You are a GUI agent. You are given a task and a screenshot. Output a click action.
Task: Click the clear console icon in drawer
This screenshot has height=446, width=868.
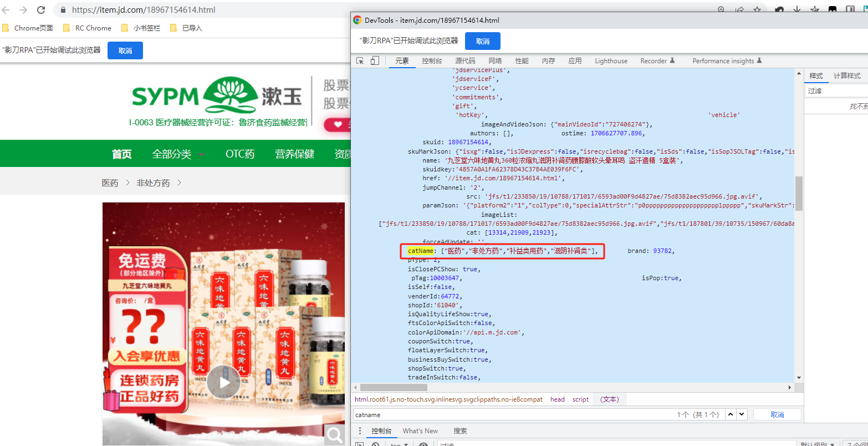[375, 444]
